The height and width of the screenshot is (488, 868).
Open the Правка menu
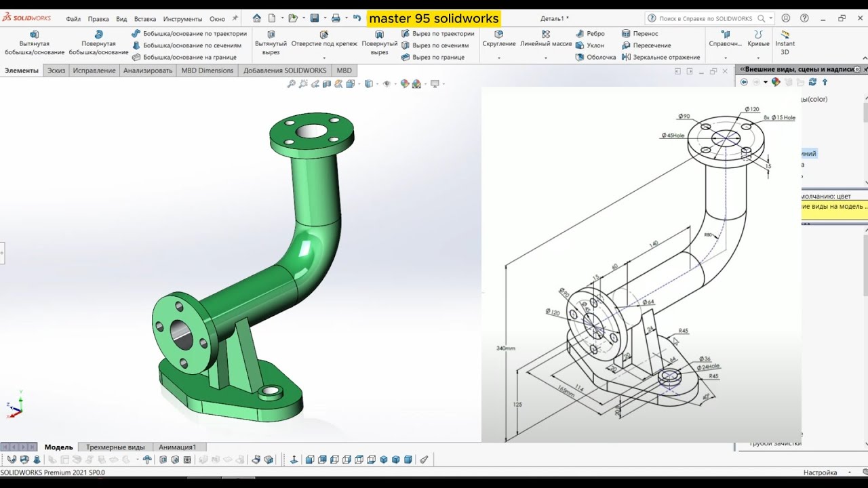(98, 19)
